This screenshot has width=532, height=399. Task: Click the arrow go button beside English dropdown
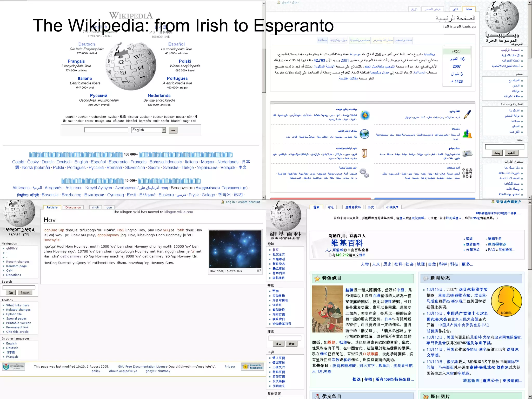173,130
